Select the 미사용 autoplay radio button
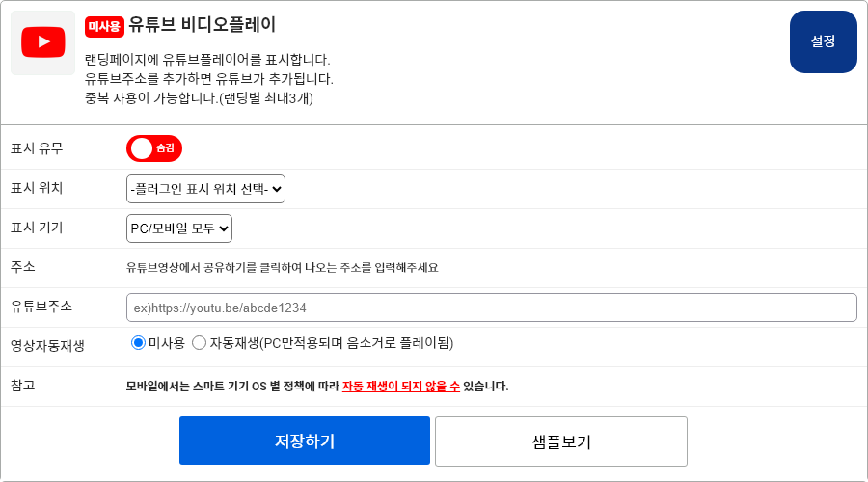This screenshot has width=868, height=482. pos(138,342)
